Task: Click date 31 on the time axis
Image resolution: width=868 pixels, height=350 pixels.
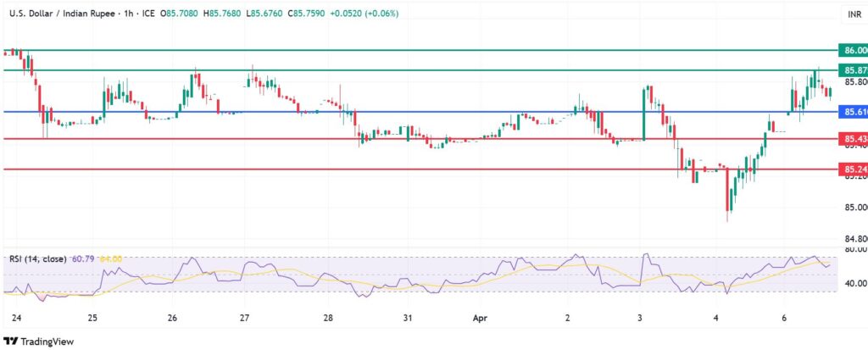Action: 408,318
